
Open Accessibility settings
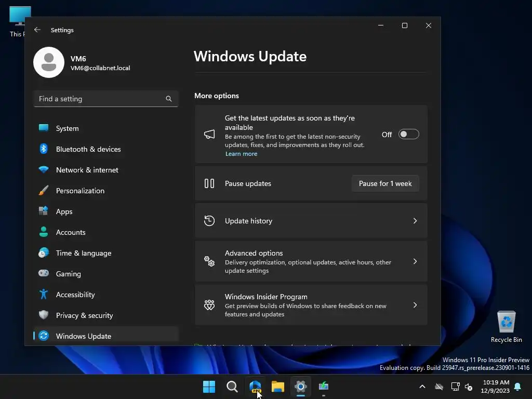[106, 295]
